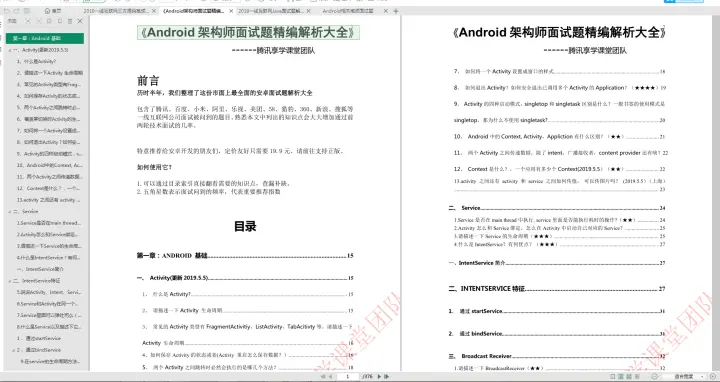Viewport: 720px width, 382px height.
Task: Open bookmark 一、IntentService简介
Action: click(40, 269)
